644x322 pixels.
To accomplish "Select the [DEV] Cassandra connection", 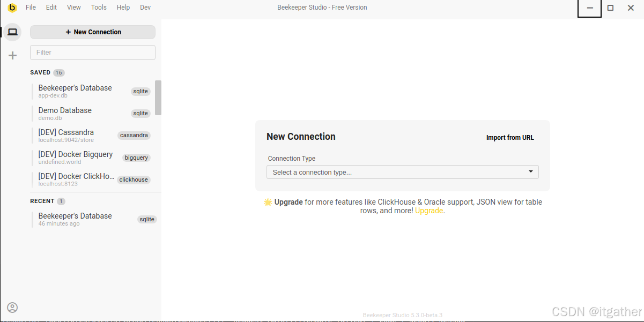I will pyautogui.click(x=92, y=136).
